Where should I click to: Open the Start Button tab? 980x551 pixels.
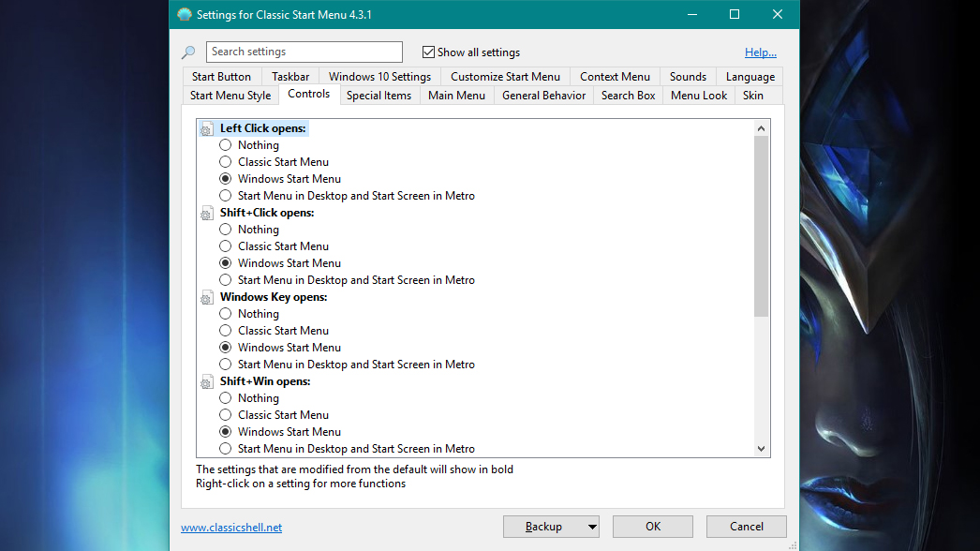[221, 76]
